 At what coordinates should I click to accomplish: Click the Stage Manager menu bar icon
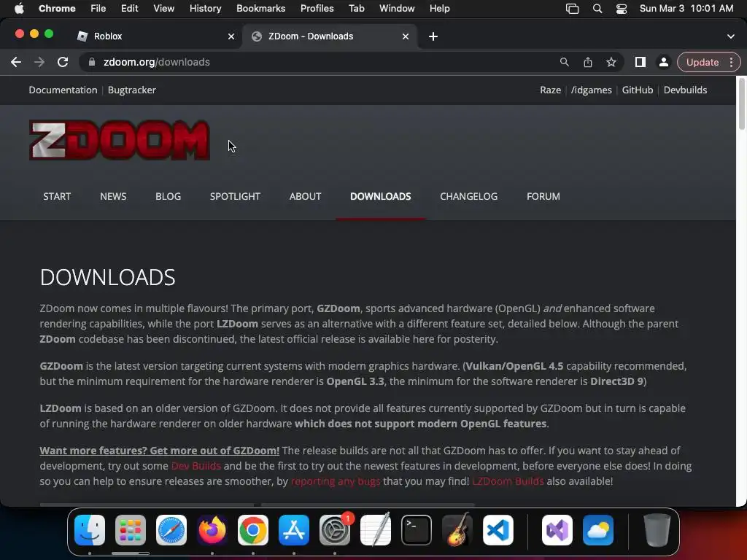(572, 8)
